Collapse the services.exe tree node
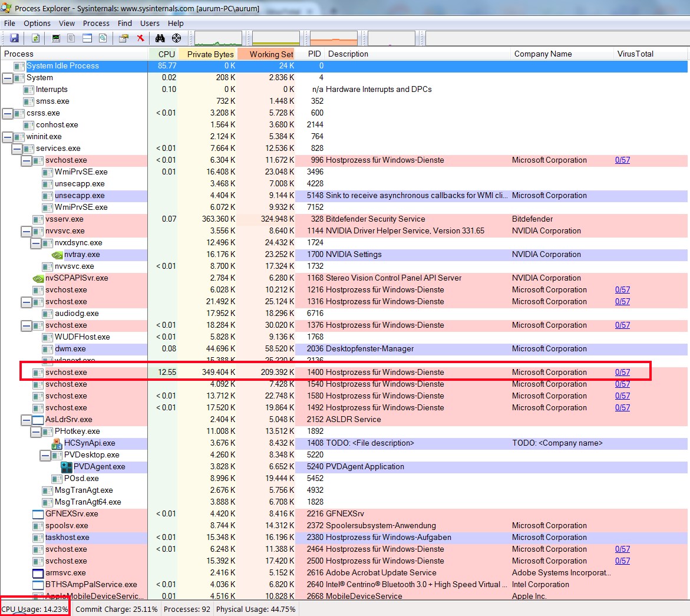The image size is (690, 616). click(x=16, y=149)
